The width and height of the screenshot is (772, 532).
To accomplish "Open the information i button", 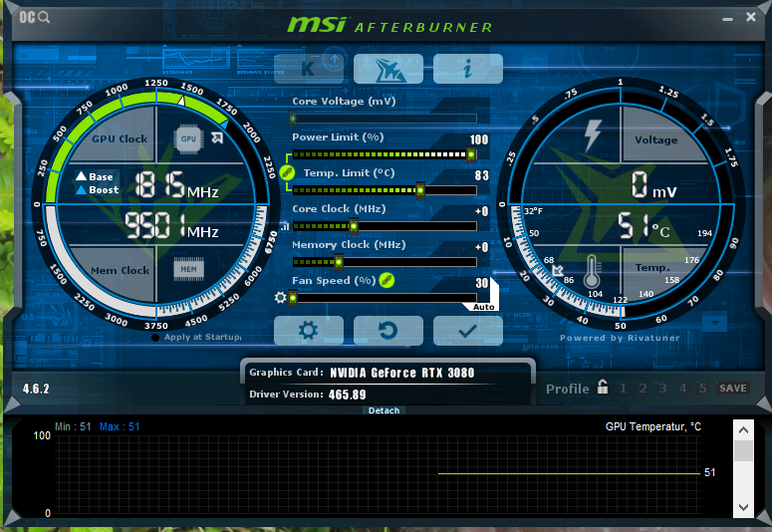I will [468, 69].
